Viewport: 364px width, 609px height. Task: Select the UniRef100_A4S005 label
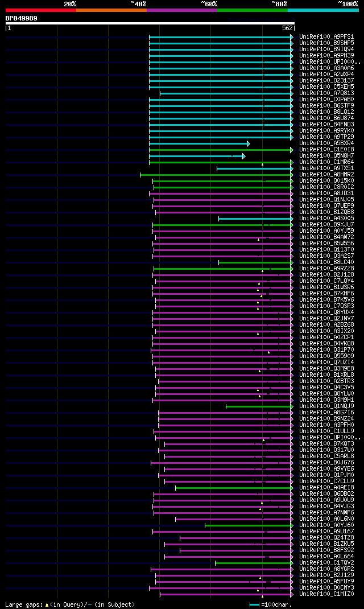[x=326, y=219]
